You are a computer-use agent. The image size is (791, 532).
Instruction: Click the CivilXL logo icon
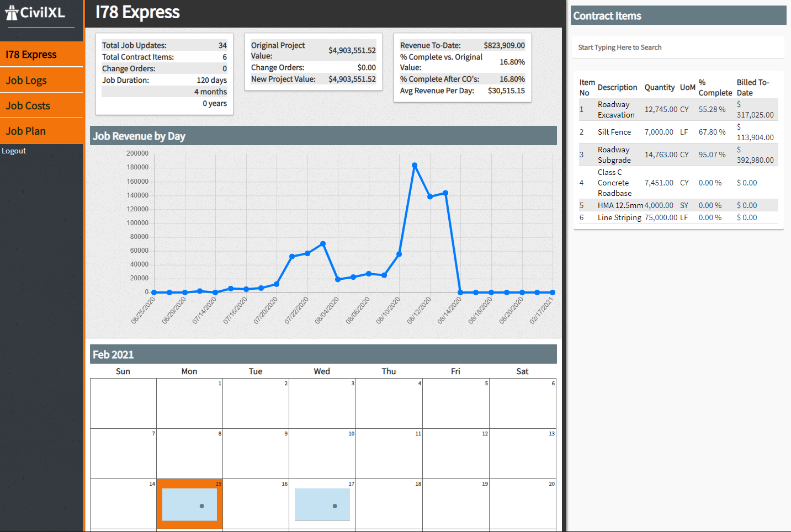point(12,13)
